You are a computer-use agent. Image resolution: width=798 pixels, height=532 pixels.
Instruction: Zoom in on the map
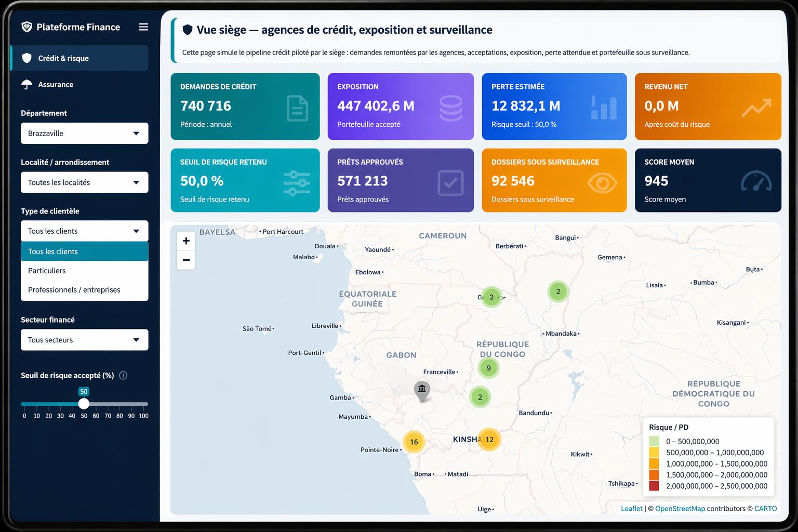click(x=186, y=241)
